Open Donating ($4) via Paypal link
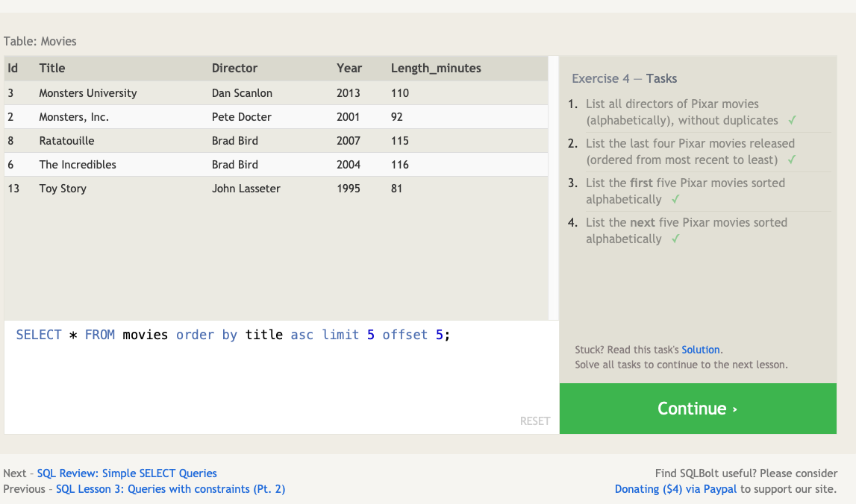856x504 pixels. [x=675, y=489]
